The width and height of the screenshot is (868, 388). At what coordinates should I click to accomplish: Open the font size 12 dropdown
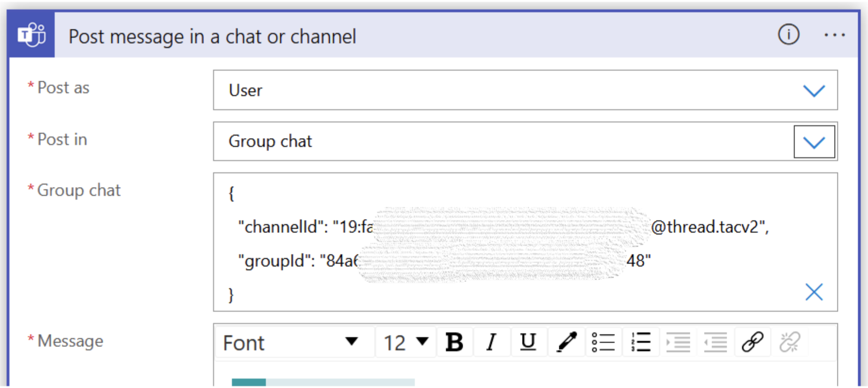[x=406, y=342]
